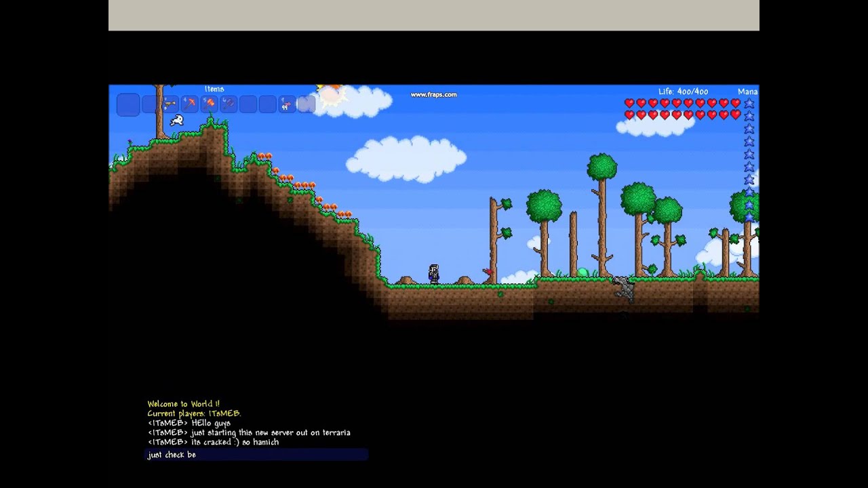868x488 pixels.
Task: Click the 'just starting this new server' chat line
Action: [x=249, y=432]
